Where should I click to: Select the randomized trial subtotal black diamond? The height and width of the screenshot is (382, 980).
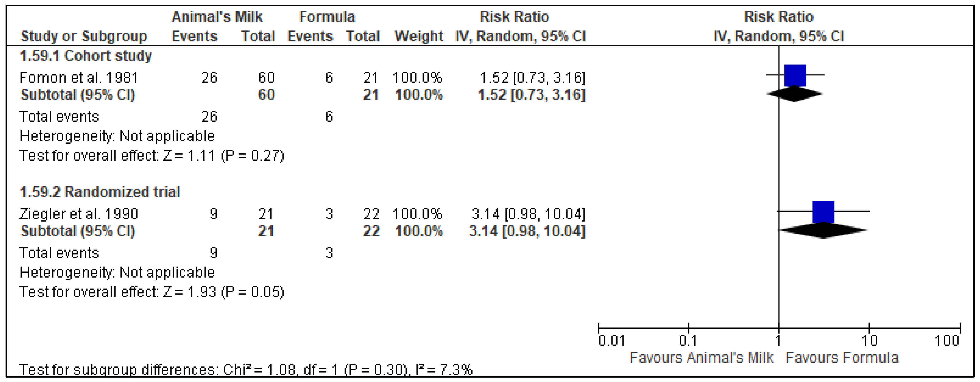click(823, 230)
